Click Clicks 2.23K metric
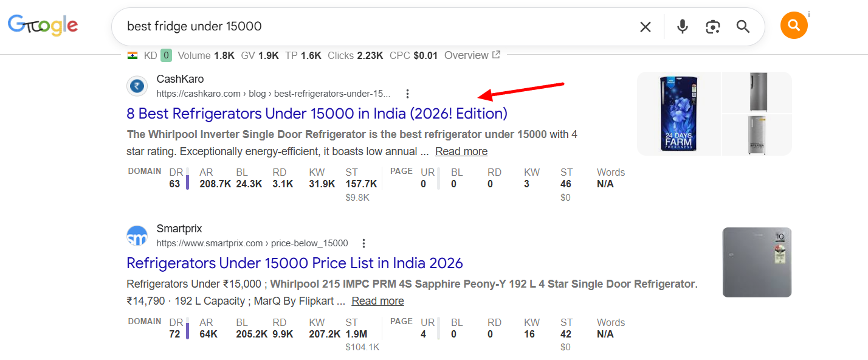The width and height of the screenshot is (868, 360). coord(355,55)
